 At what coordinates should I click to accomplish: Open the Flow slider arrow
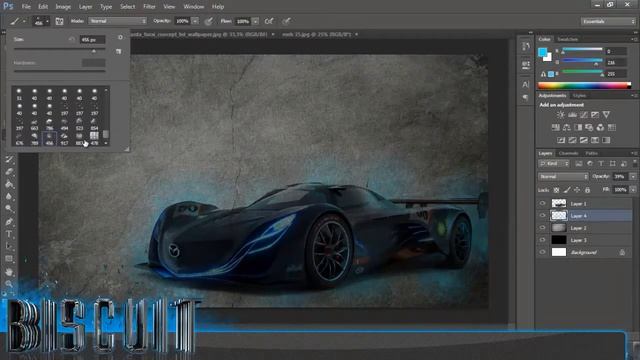[256, 21]
